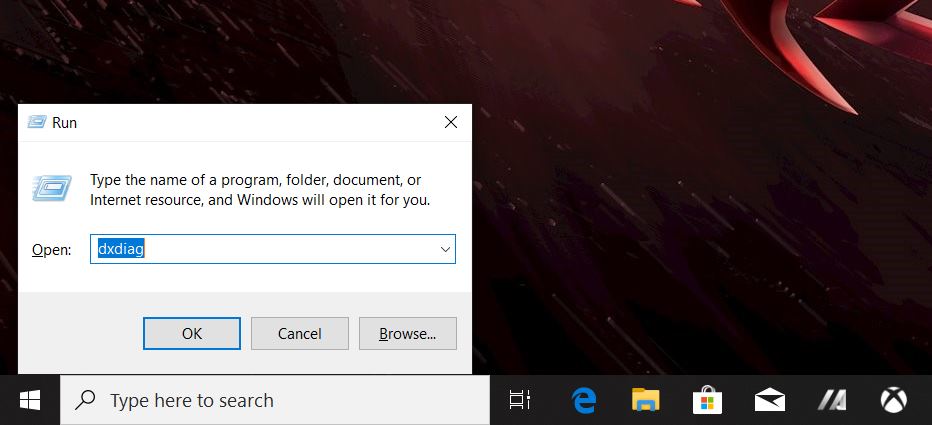This screenshot has height=425, width=932.
Task: Click the large Run icon beside description
Action: pos(52,188)
